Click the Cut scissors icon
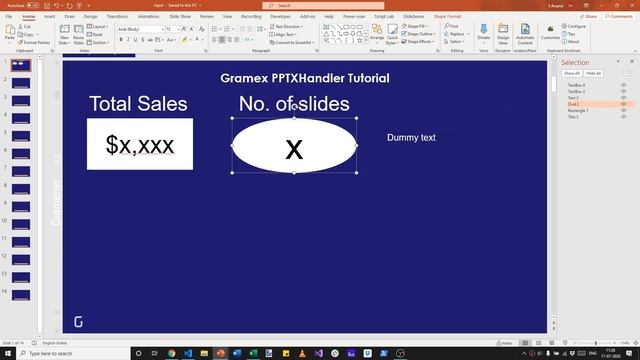Image resolution: width=640 pixels, height=360 pixels. click(21, 27)
